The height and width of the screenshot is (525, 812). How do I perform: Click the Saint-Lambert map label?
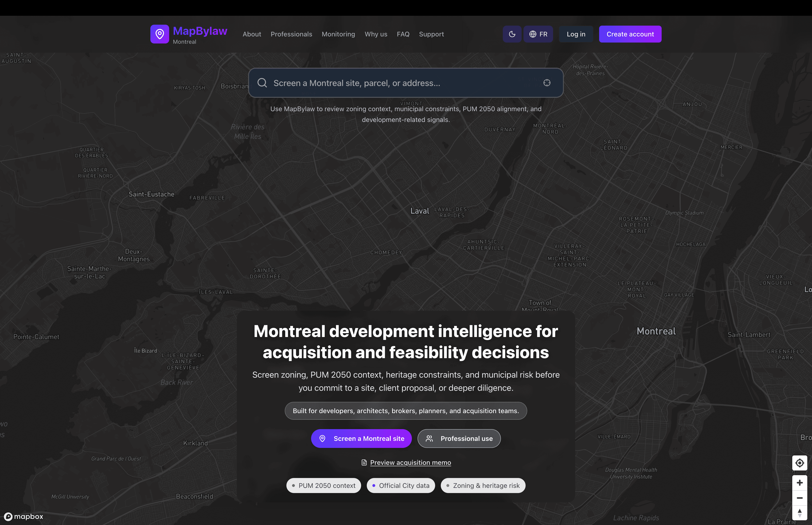pyautogui.click(x=749, y=334)
